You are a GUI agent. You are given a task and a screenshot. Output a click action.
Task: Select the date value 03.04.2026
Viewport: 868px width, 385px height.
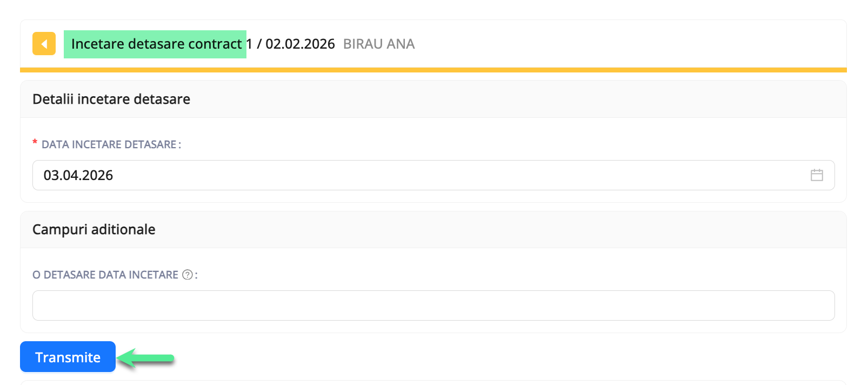pyautogui.click(x=79, y=175)
